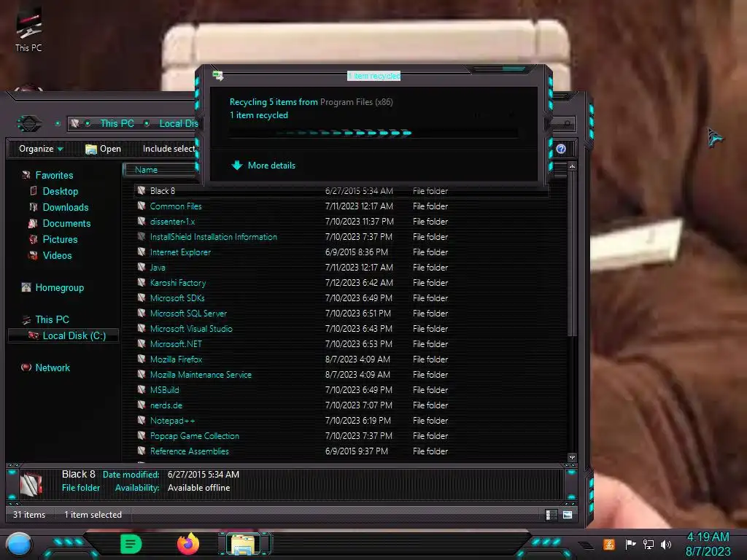
Task: Click the File Explorer taskbar icon
Action: (x=244, y=544)
